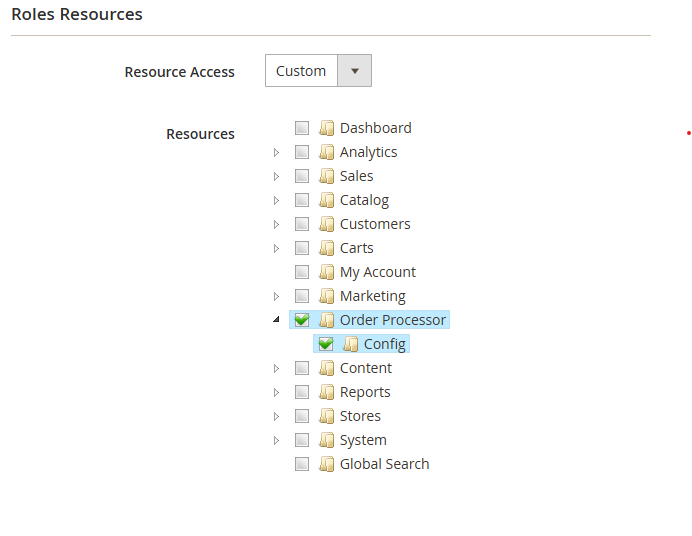Click the Config folder icon
The height and width of the screenshot is (536, 692).
(350, 344)
